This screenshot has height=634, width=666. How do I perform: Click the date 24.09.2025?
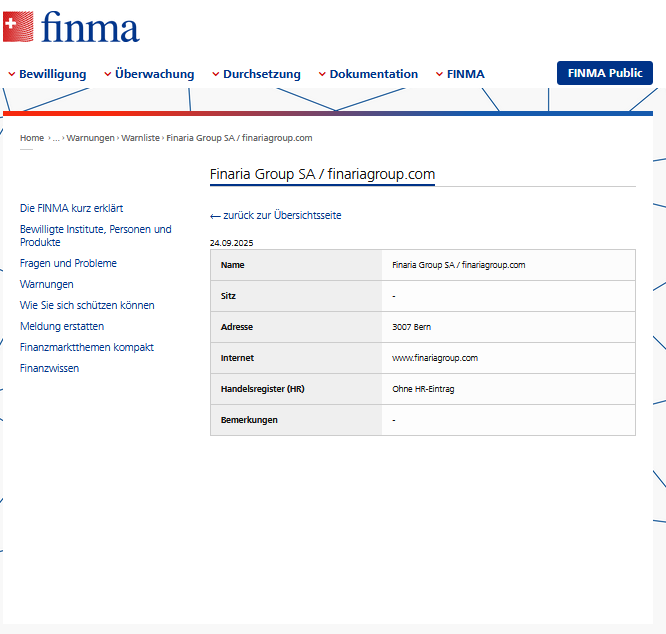click(x=231, y=243)
